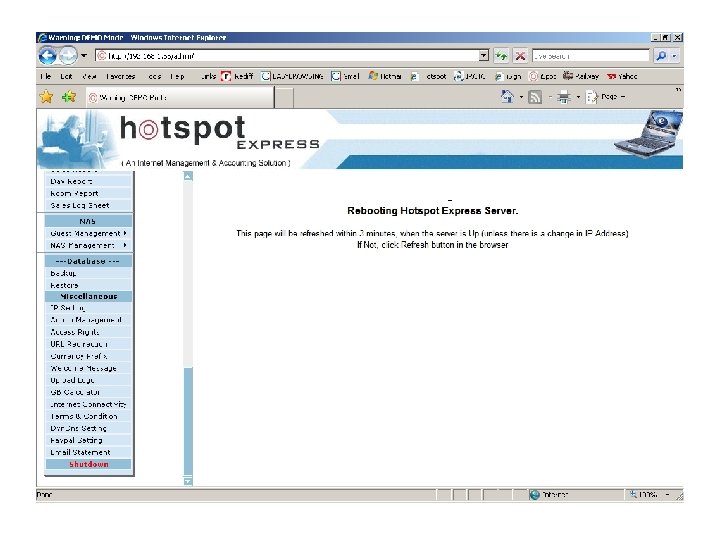The width and height of the screenshot is (720, 540).
Task: Open the Favorites menu
Action: click(x=120, y=76)
